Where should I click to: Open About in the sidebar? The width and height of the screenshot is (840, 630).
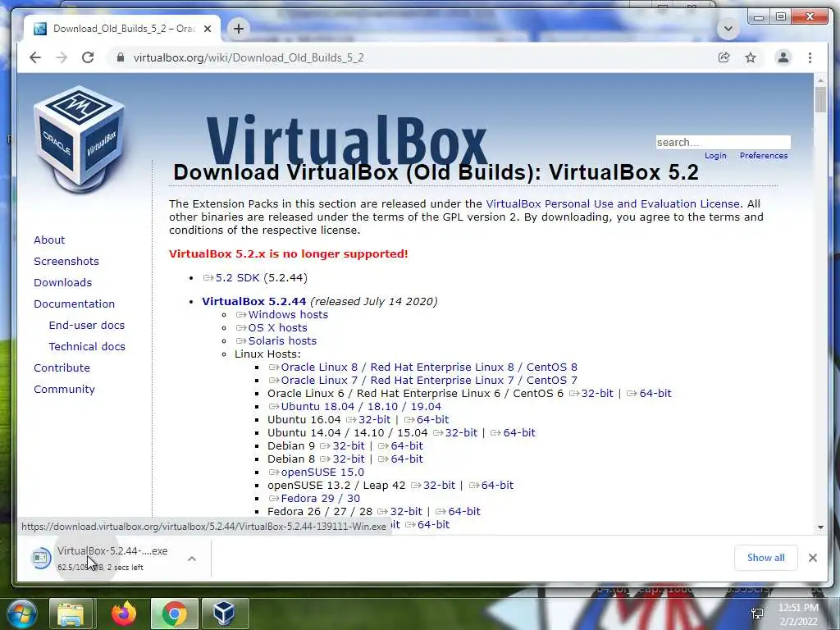point(49,240)
